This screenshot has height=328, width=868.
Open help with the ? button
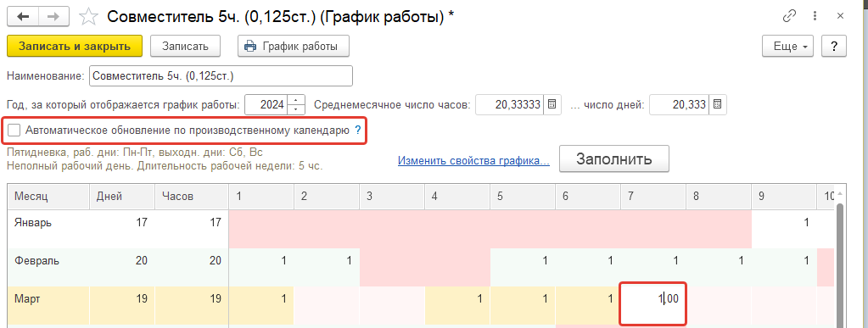(x=834, y=47)
